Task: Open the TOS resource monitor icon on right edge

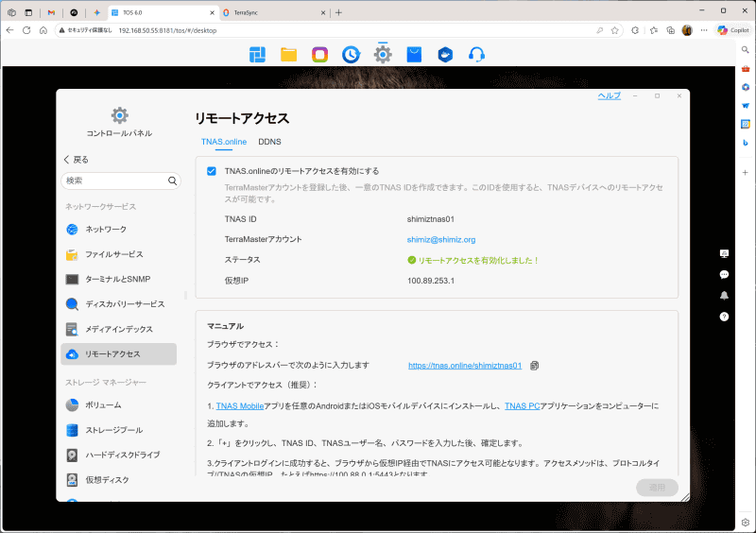Action: [724, 253]
